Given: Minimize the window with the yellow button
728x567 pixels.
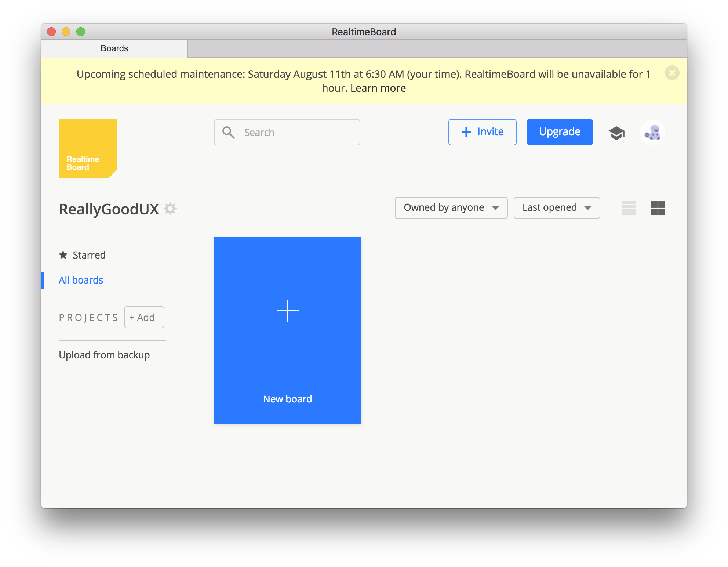Looking at the screenshot, I should click(66, 32).
